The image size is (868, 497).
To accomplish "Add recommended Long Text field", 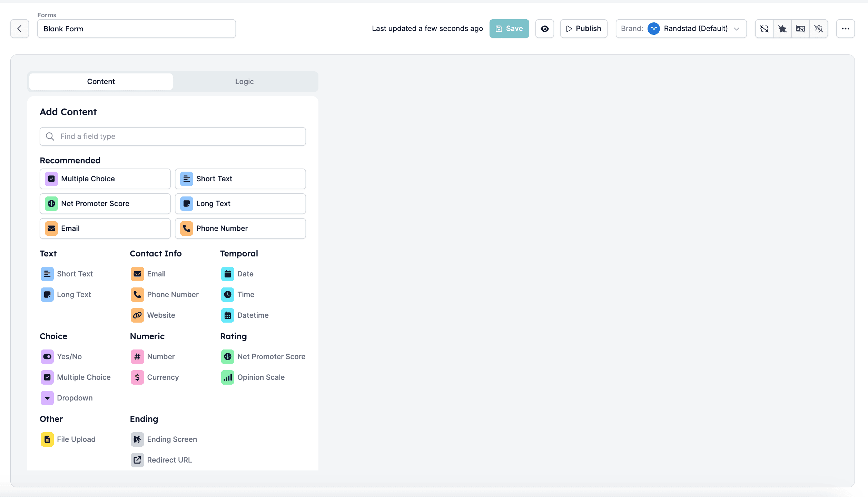I will point(240,204).
